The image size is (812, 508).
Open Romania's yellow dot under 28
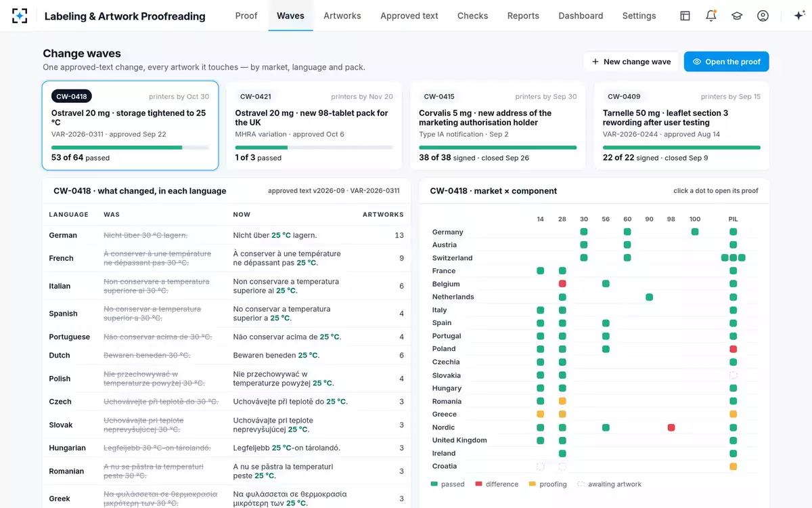point(562,401)
